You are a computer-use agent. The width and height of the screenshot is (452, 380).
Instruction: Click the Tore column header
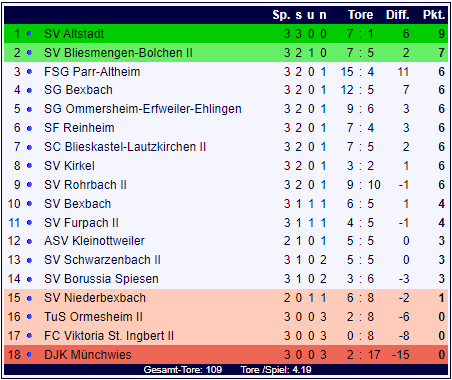coord(360,15)
